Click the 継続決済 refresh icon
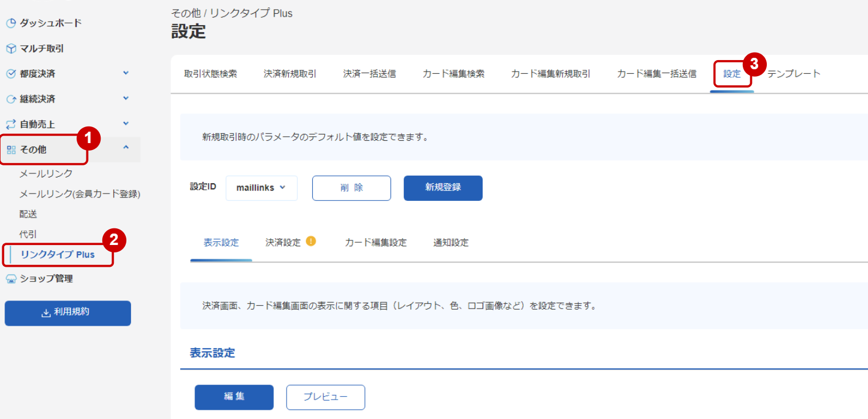Viewport: 868px width, 419px height. pos(11,99)
